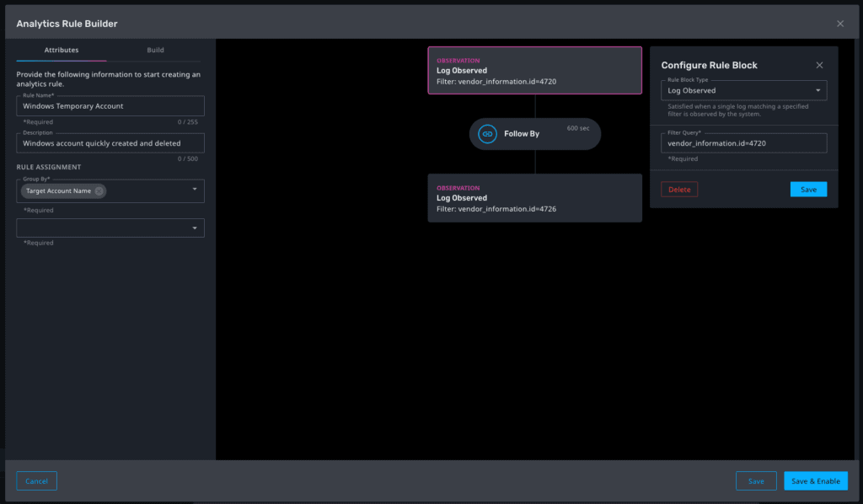The width and height of the screenshot is (863, 504).
Task: Click the Filter Query input field
Action: click(743, 142)
